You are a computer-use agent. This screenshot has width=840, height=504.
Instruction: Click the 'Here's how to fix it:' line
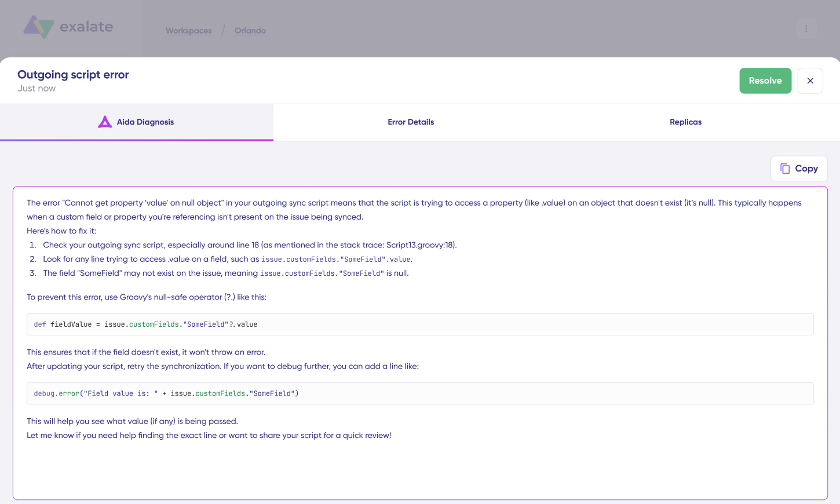[61, 231]
